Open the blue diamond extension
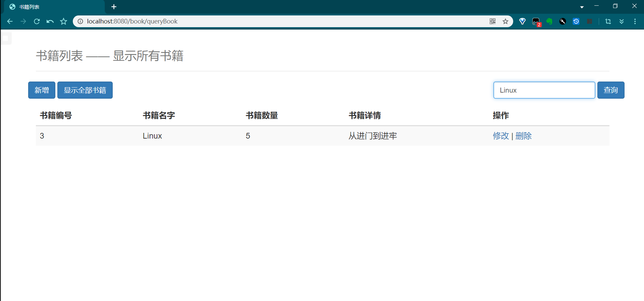The image size is (644, 301). pyautogui.click(x=522, y=21)
